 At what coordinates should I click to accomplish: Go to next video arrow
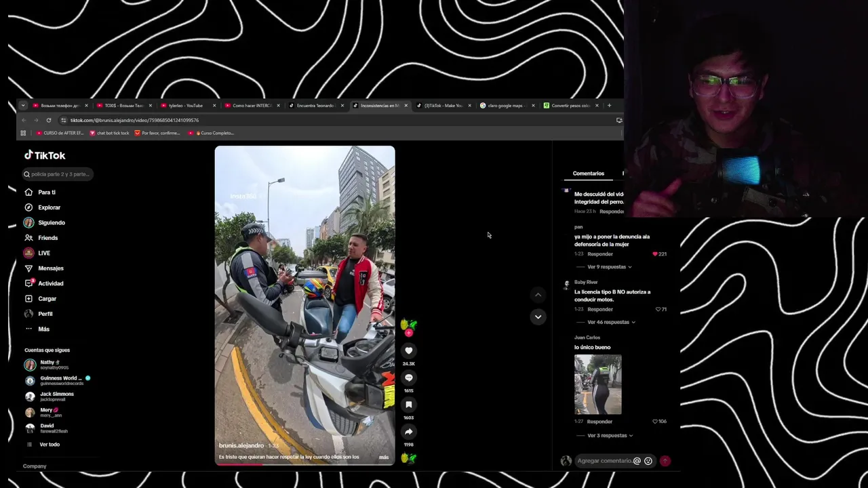pyautogui.click(x=538, y=317)
